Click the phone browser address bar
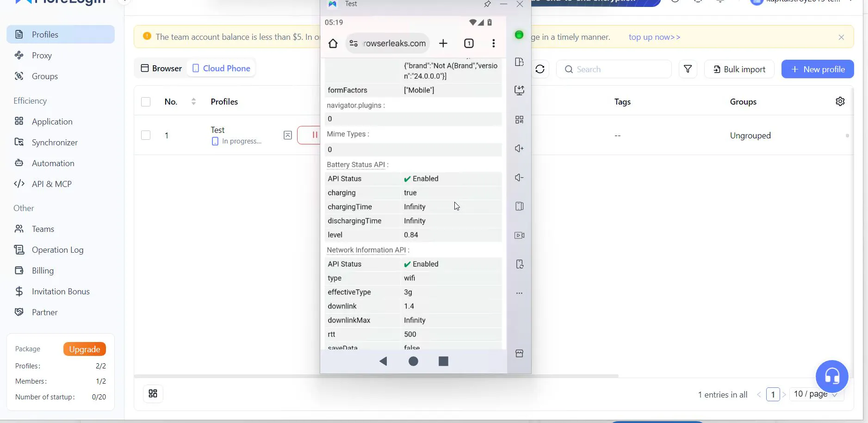This screenshot has height=423, width=868. 388,44
